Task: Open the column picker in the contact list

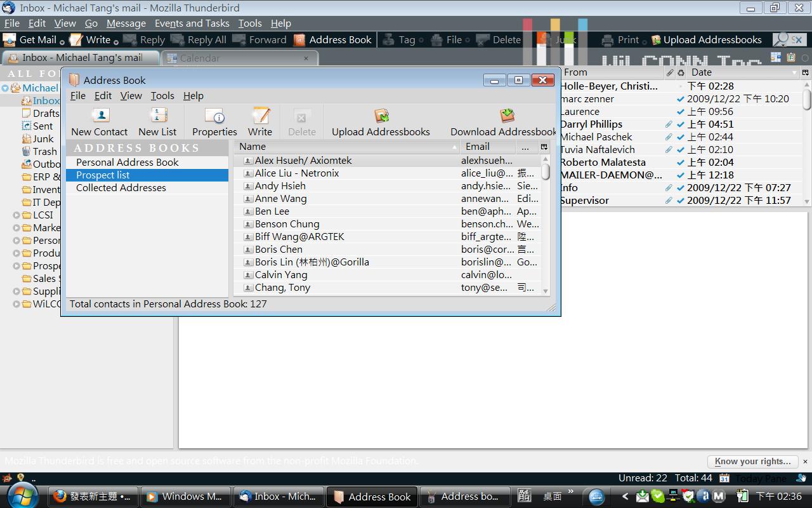Action: pyautogui.click(x=544, y=147)
